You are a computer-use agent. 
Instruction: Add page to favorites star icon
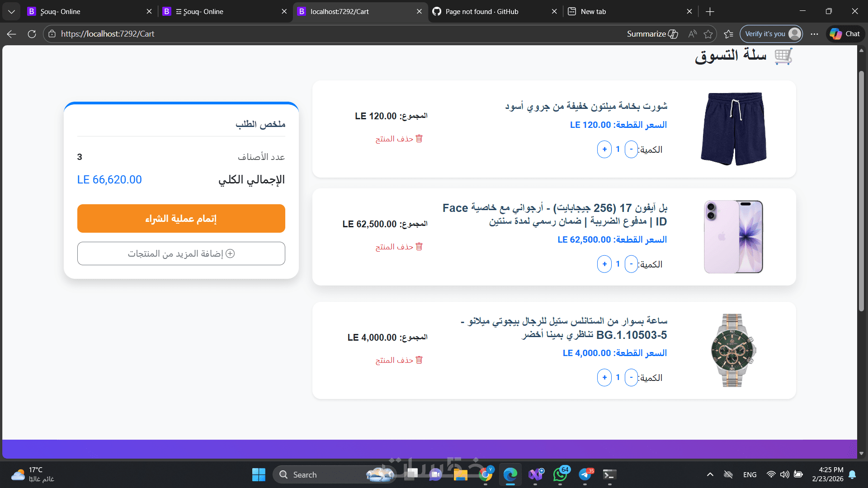[x=708, y=34]
